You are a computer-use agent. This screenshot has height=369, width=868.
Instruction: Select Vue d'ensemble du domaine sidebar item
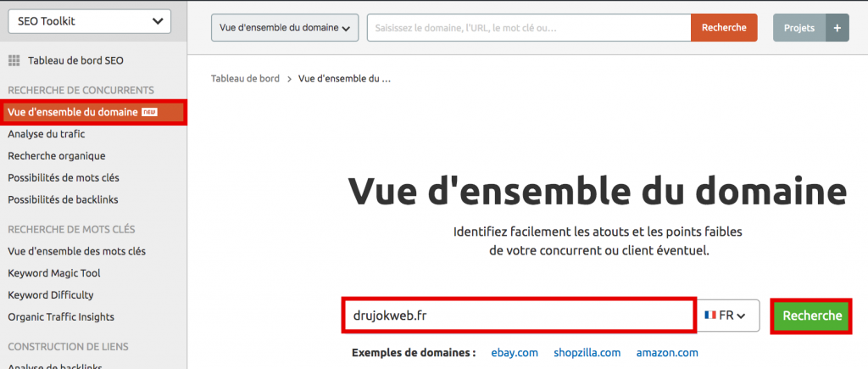tap(93, 112)
